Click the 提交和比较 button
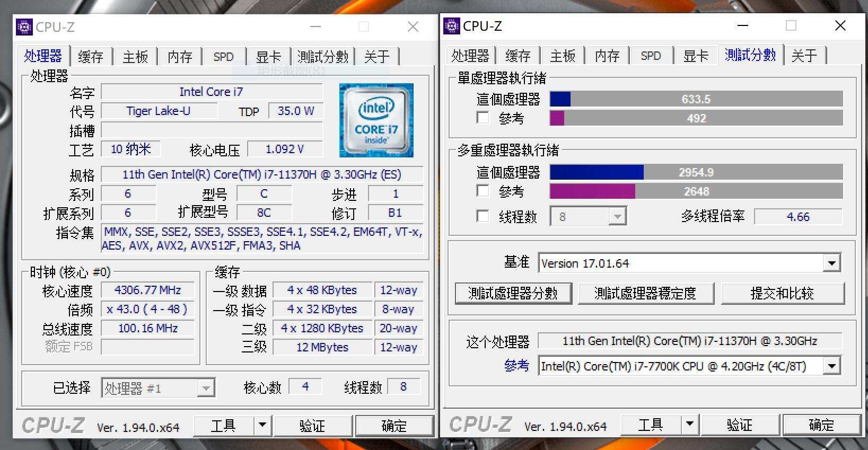The height and width of the screenshot is (450, 868). 783,293
